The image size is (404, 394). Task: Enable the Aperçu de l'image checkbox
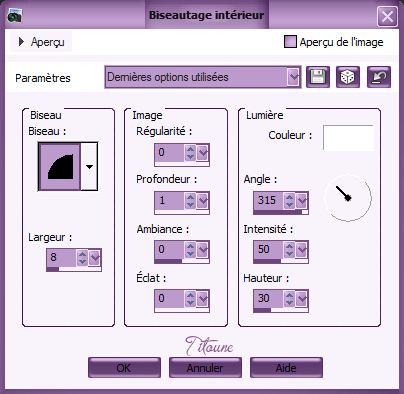290,42
